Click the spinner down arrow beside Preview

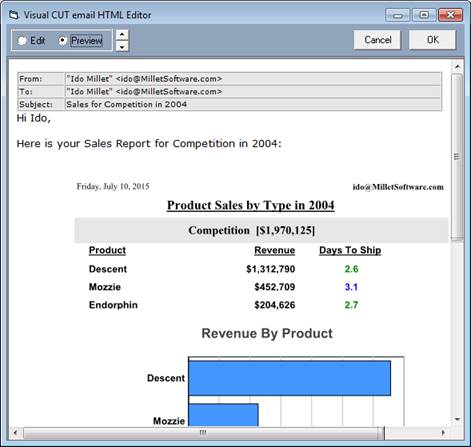122,46
